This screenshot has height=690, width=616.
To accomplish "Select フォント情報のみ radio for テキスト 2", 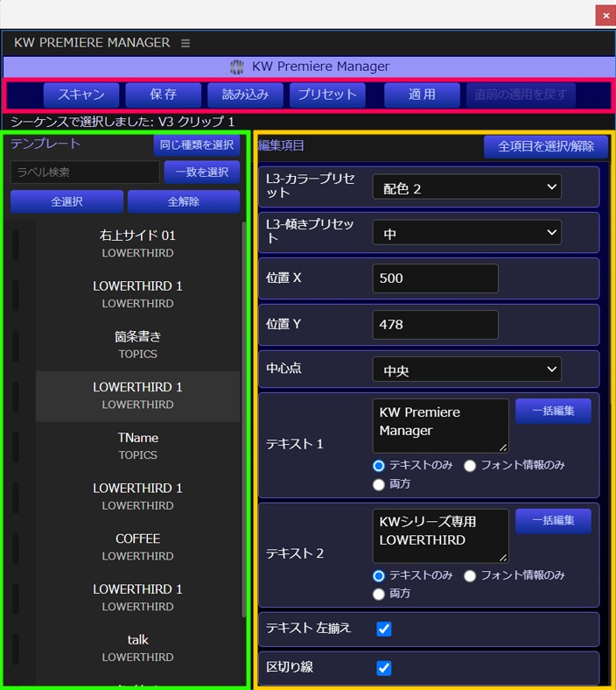I will tap(470, 575).
